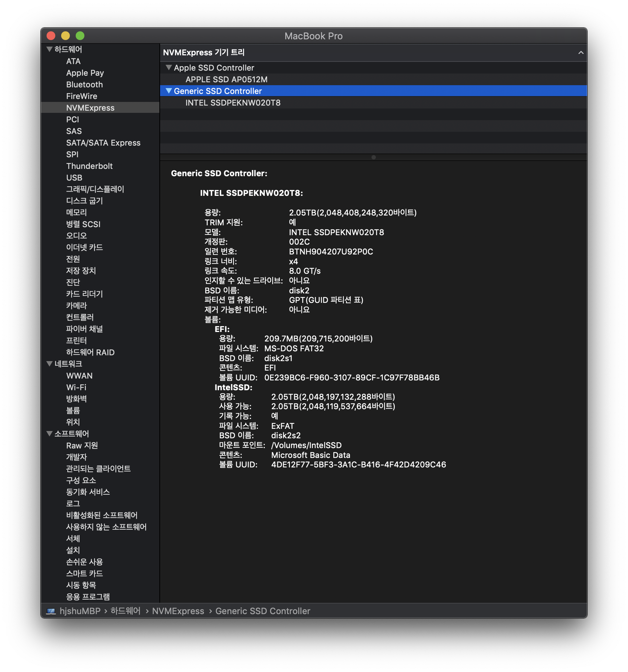Click Generic SSD Controller in path bar

click(263, 611)
